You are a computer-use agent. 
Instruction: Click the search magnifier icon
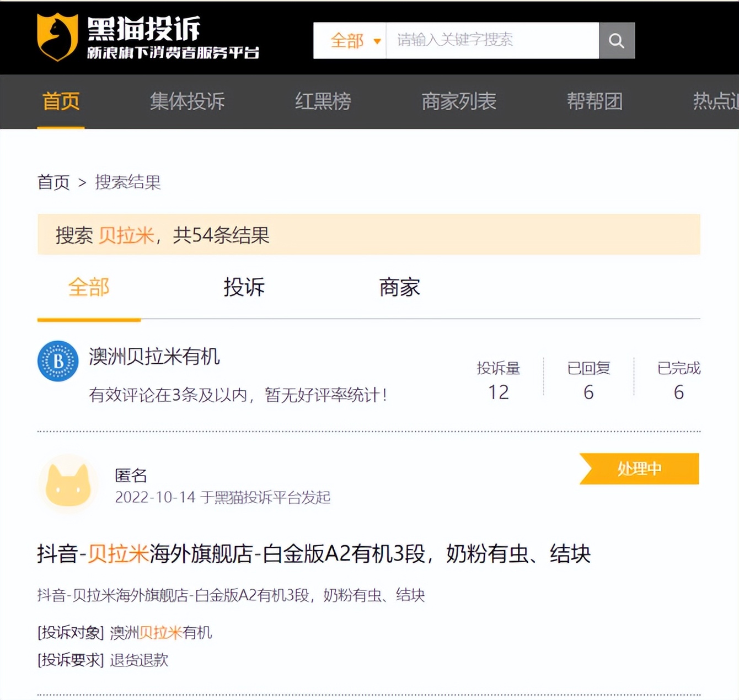(617, 40)
